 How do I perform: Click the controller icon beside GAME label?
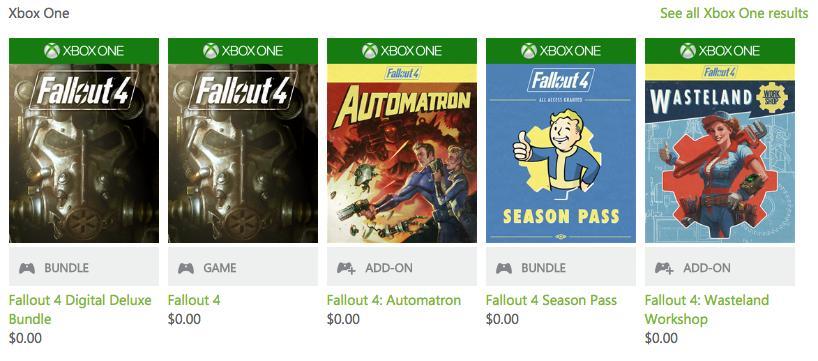click(x=186, y=268)
